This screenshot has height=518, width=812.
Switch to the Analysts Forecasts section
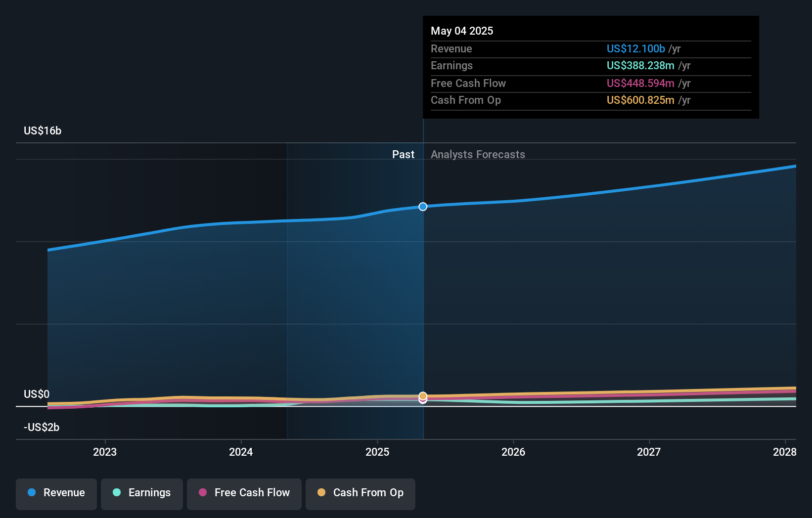(x=478, y=154)
